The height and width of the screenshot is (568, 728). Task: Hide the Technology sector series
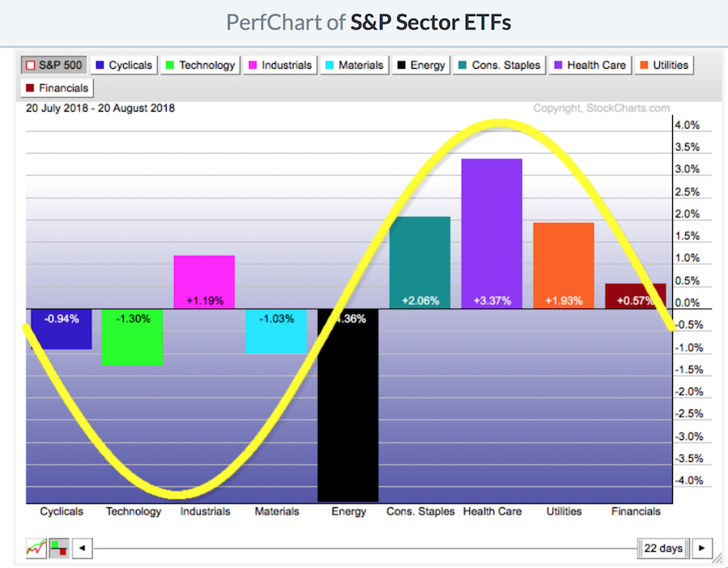pos(200,66)
